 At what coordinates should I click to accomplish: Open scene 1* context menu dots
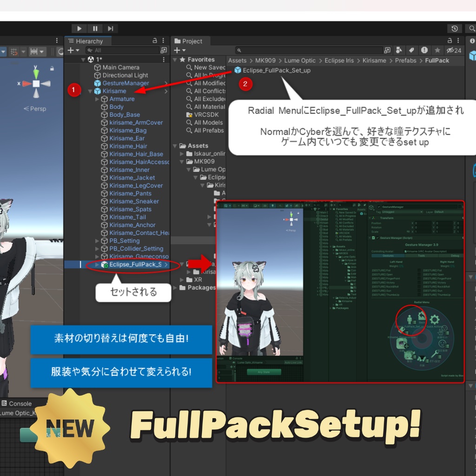pyautogui.click(x=164, y=59)
